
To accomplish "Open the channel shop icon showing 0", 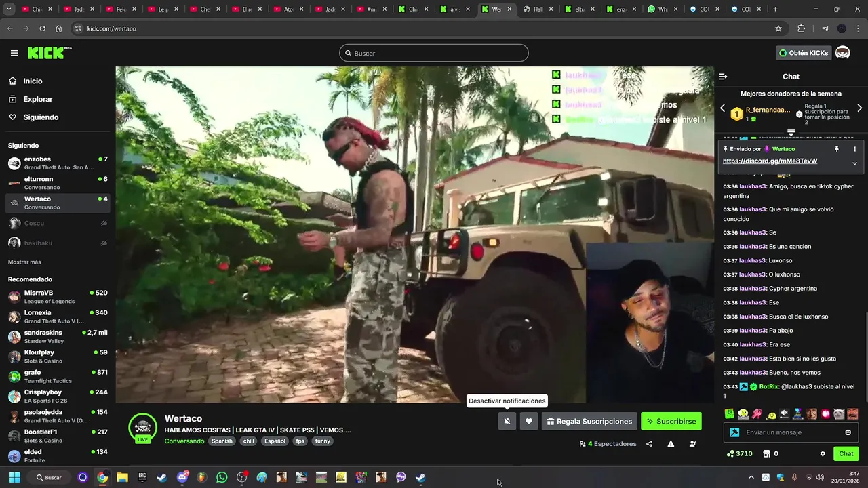I will [x=770, y=453].
